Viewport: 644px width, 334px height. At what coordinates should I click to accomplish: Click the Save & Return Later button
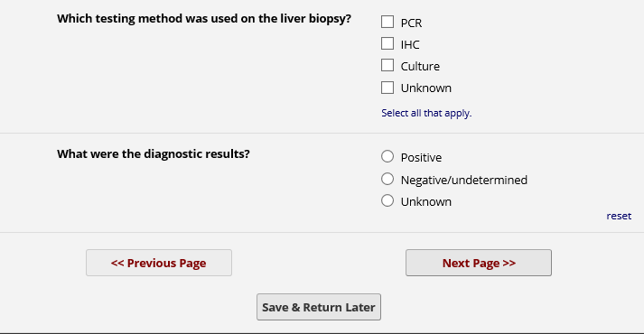(319, 307)
